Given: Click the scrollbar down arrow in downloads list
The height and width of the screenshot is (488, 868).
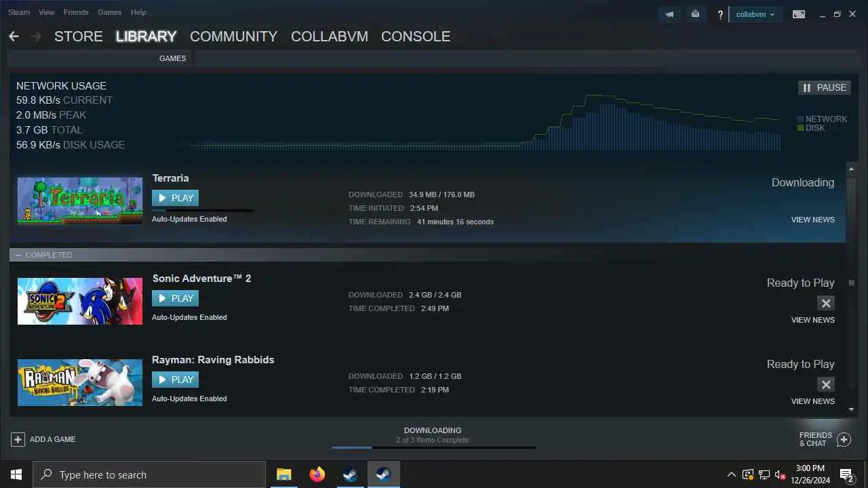Looking at the screenshot, I should pos(851,409).
